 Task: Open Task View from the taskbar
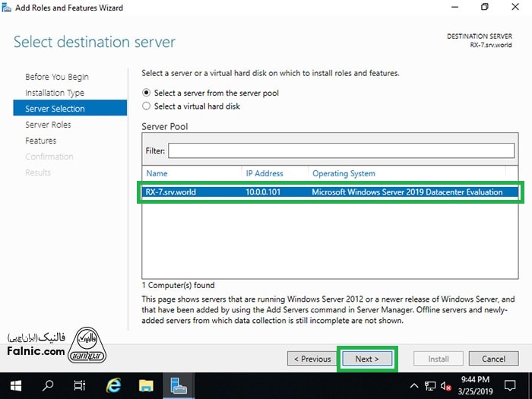(x=80, y=385)
